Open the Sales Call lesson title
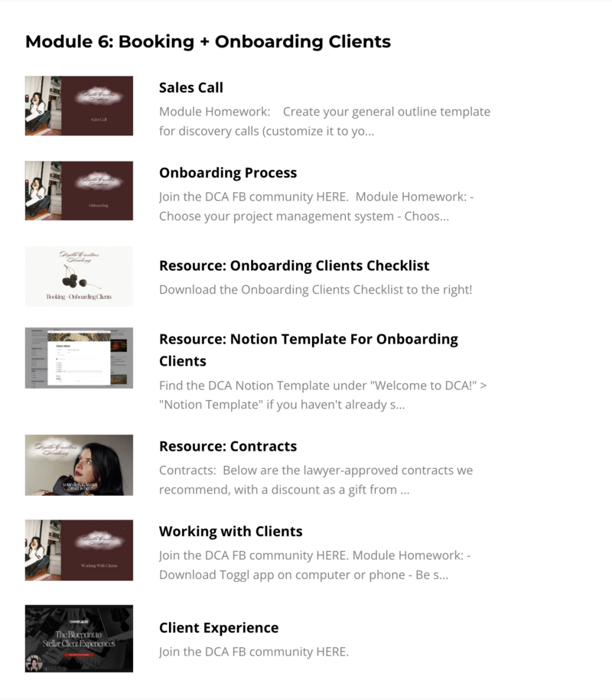Viewport: 612px width, 700px height. tap(191, 87)
